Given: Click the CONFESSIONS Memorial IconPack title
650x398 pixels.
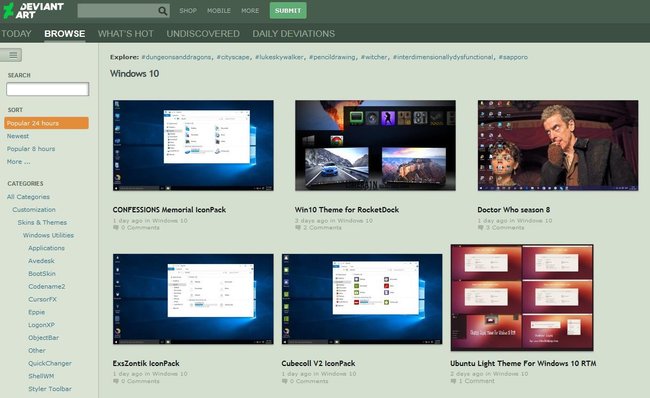Looking at the screenshot, I should 169,210.
